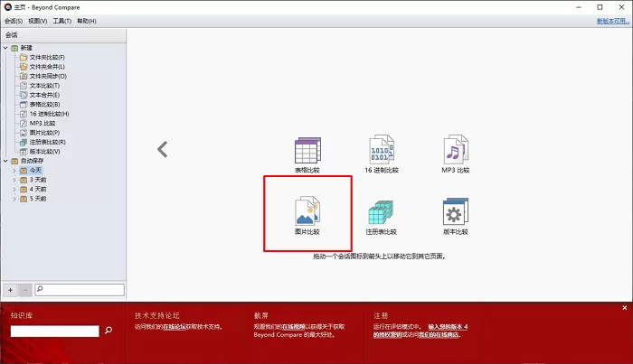Click the plus button to add session
Image resolution: width=633 pixels, height=364 pixels.
[11, 290]
